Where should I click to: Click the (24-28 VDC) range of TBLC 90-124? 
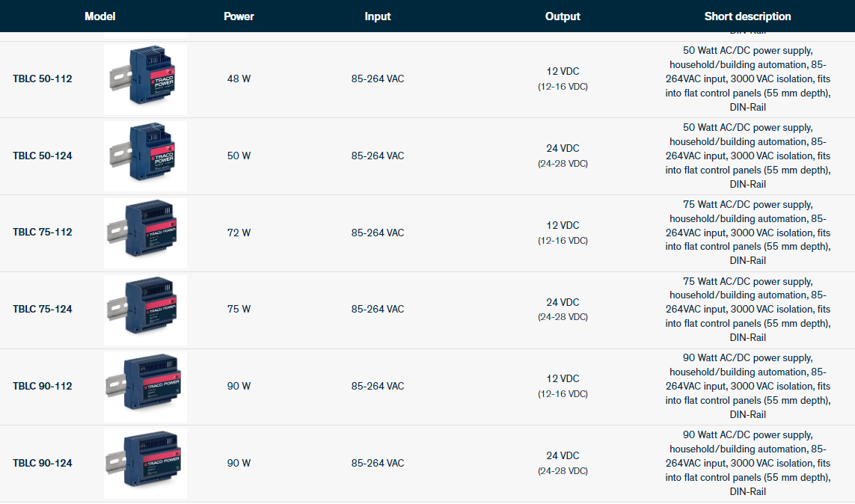pos(563,471)
